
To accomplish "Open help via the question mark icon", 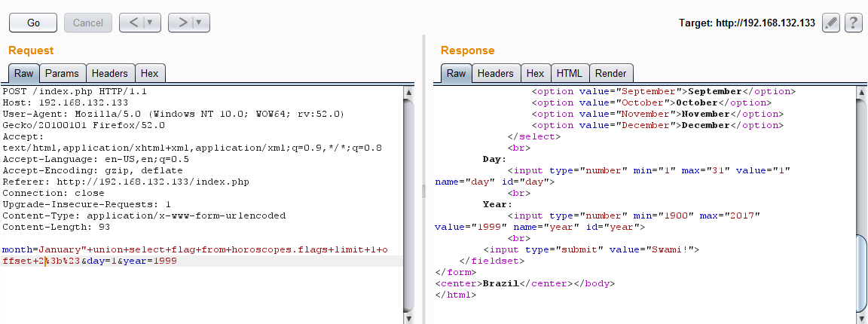I will pos(854,23).
